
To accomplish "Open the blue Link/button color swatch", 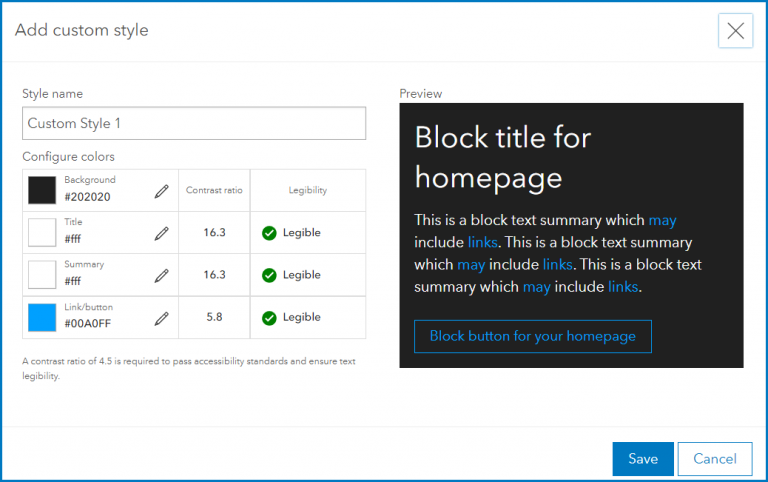I will (x=42, y=317).
